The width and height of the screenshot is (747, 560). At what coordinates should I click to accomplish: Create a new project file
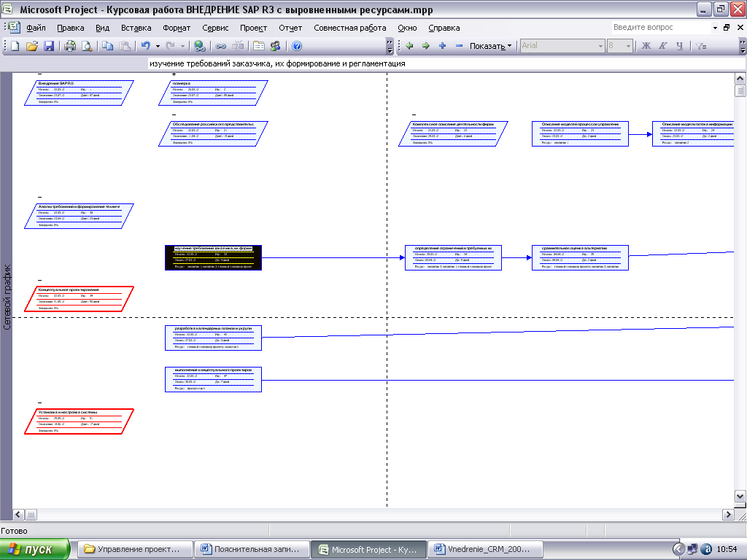(x=15, y=46)
